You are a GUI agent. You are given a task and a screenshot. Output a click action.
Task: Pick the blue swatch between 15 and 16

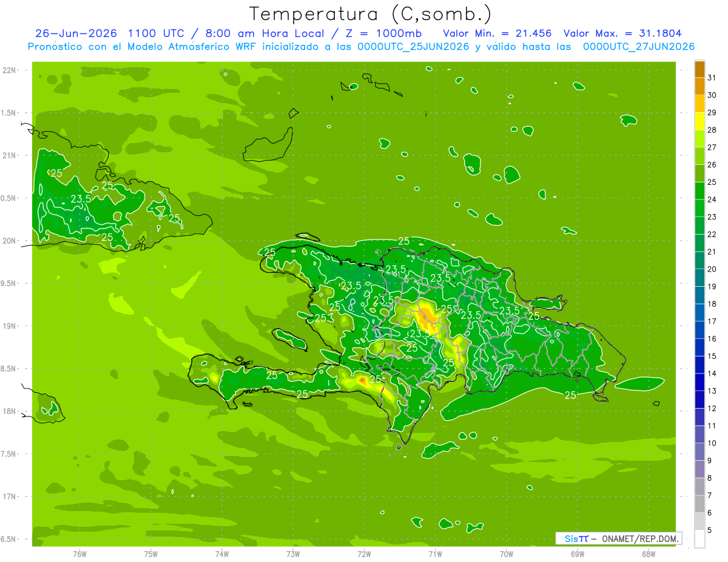pos(699,347)
